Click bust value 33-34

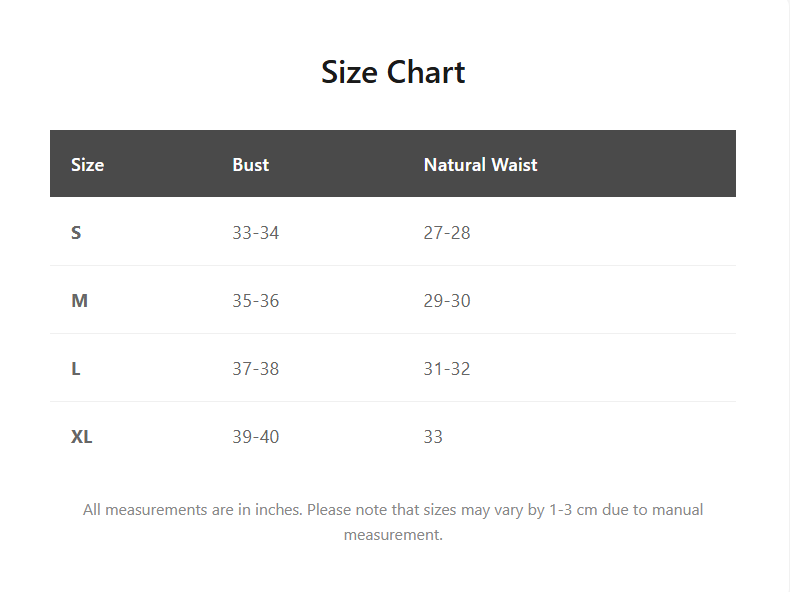coord(255,233)
